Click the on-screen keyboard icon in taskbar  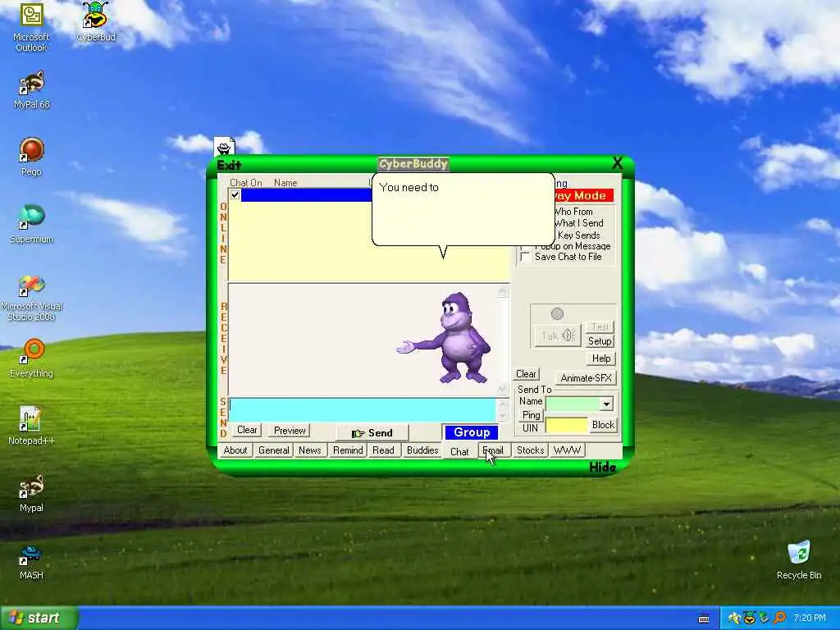[x=704, y=619]
